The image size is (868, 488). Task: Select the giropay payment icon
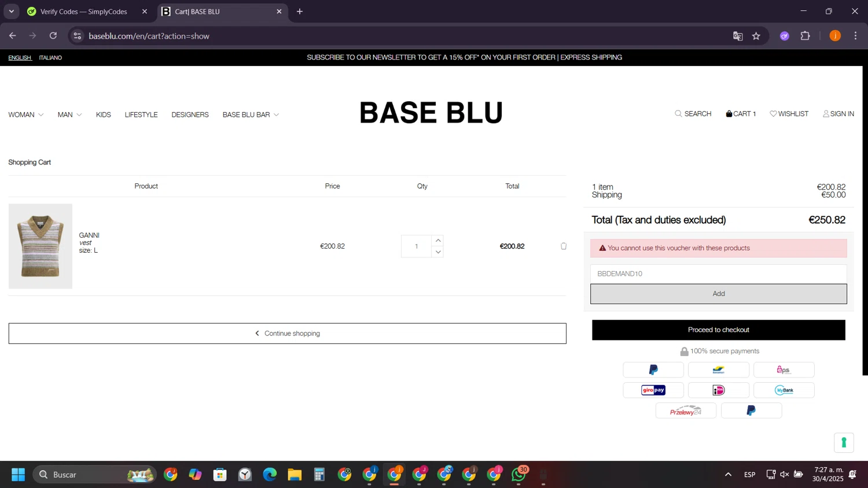point(653,390)
